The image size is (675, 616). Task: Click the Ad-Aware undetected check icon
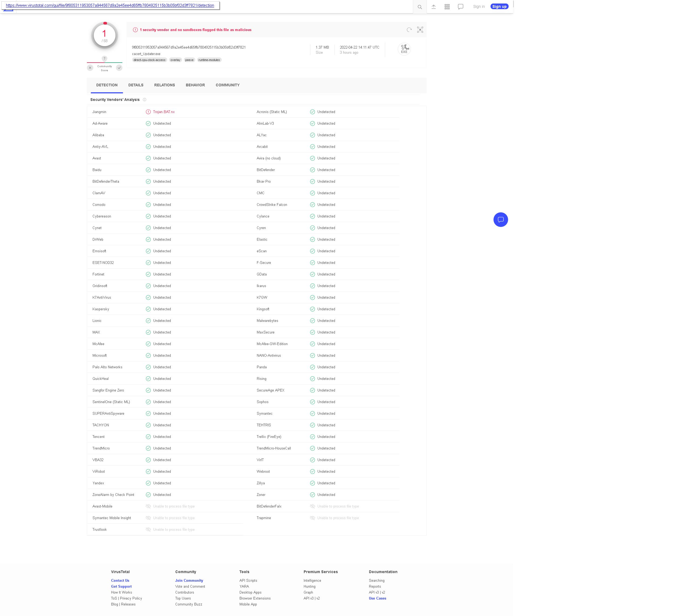pos(148,124)
